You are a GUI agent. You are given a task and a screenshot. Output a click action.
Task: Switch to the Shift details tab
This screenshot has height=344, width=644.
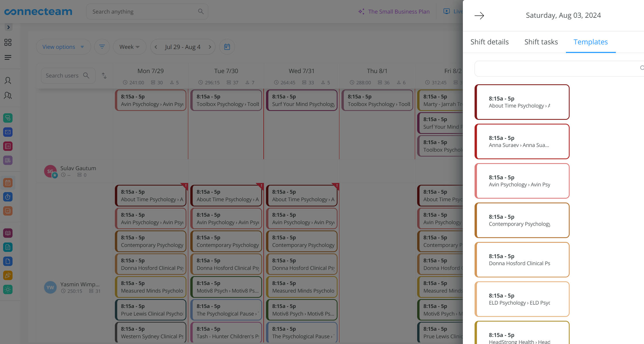pos(489,42)
